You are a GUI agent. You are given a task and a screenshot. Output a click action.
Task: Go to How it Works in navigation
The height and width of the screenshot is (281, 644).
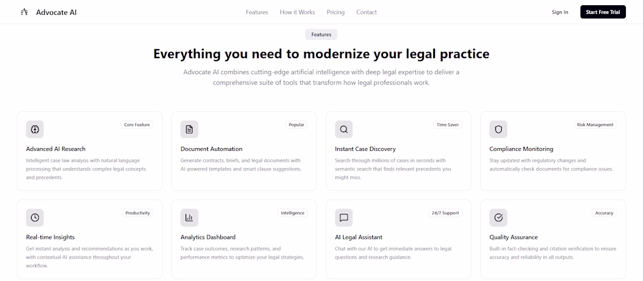[x=297, y=12]
